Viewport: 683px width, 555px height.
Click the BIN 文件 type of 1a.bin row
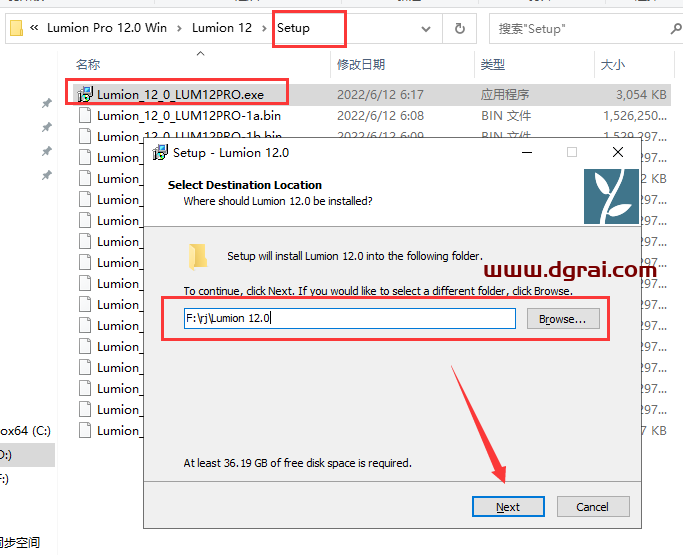coord(506,116)
